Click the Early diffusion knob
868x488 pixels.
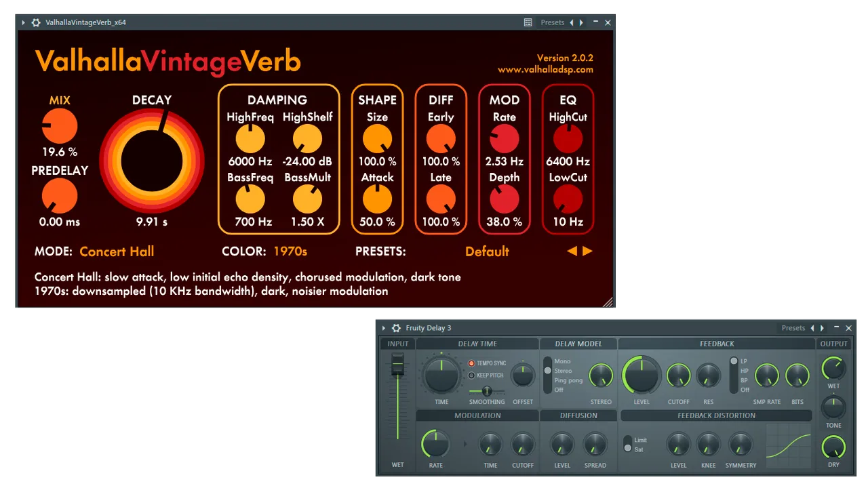pyautogui.click(x=441, y=140)
